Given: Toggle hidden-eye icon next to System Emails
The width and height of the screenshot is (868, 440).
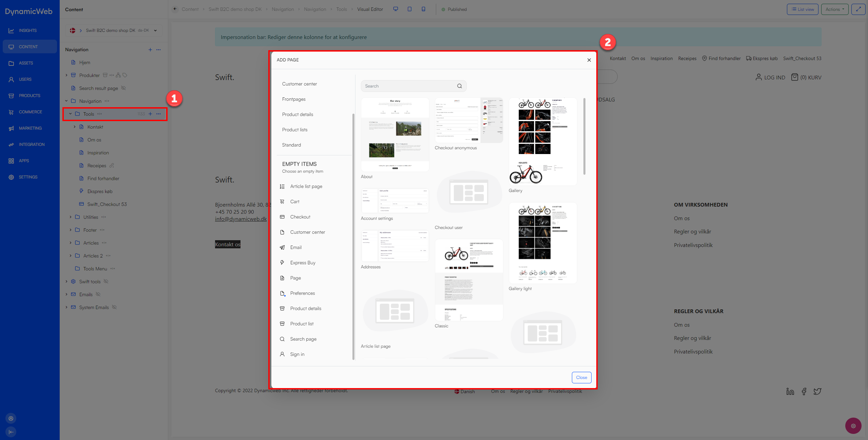Looking at the screenshot, I should [114, 307].
